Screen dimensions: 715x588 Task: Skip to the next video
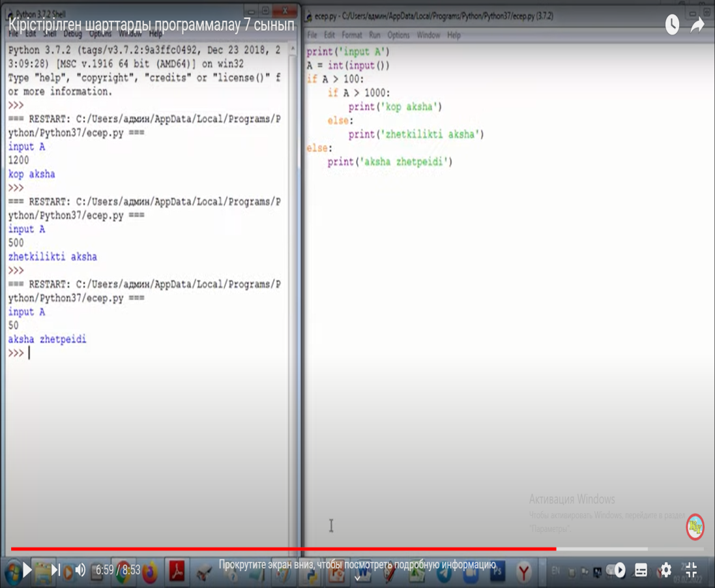coord(56,570)
